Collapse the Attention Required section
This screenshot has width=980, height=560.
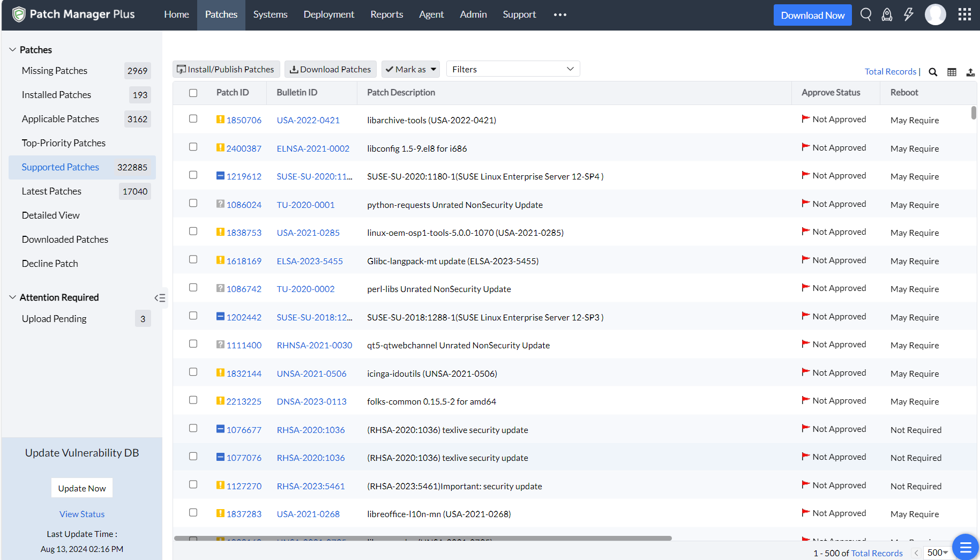tap(13, 297)
